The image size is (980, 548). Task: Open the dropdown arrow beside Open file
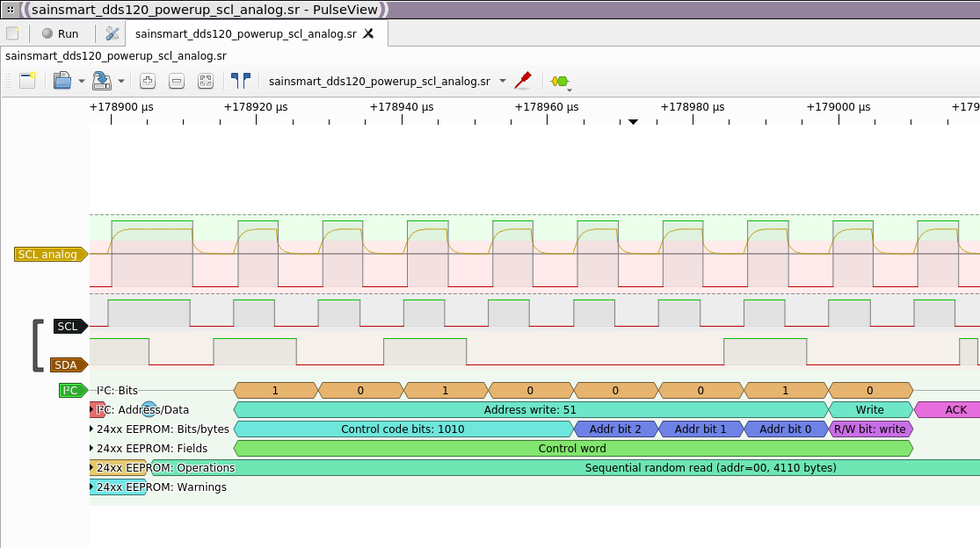(82, 81)
